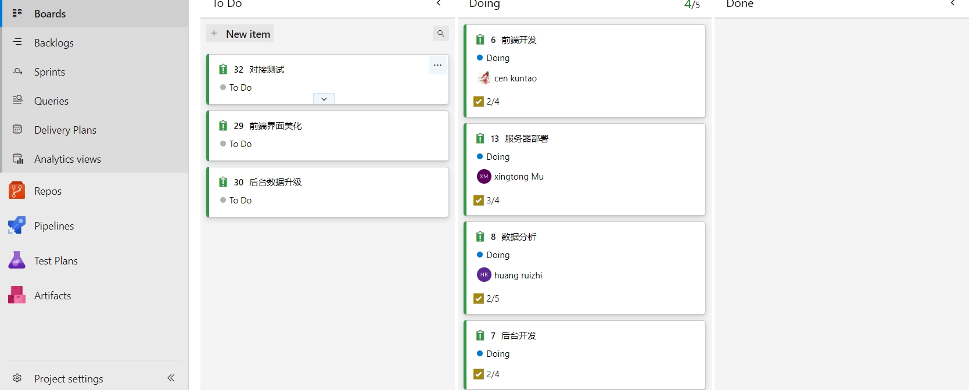Click the Artifacts package icon

coord(17,295)
